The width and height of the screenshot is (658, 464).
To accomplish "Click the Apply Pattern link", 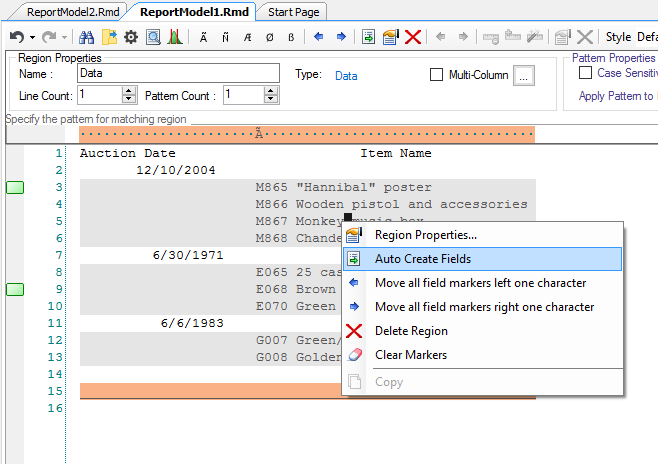I will 617,96.
